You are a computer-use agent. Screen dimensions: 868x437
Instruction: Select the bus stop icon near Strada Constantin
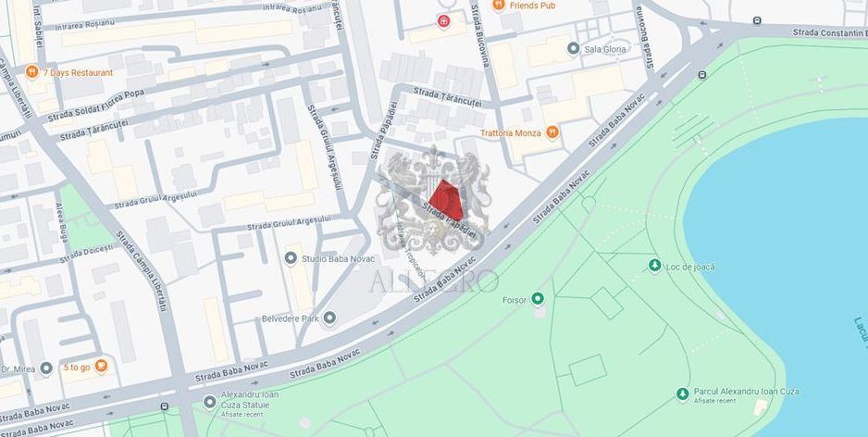[757, 21]
